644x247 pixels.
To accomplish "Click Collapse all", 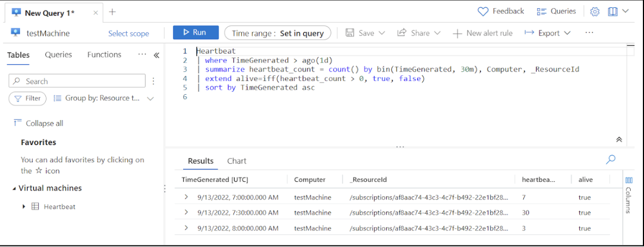I will (x=38, y=124).
